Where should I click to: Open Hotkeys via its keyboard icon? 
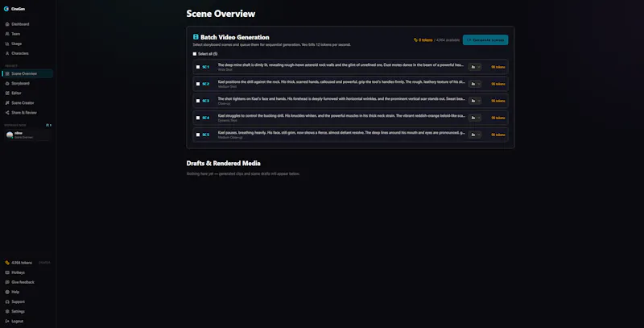click(7, 272)
